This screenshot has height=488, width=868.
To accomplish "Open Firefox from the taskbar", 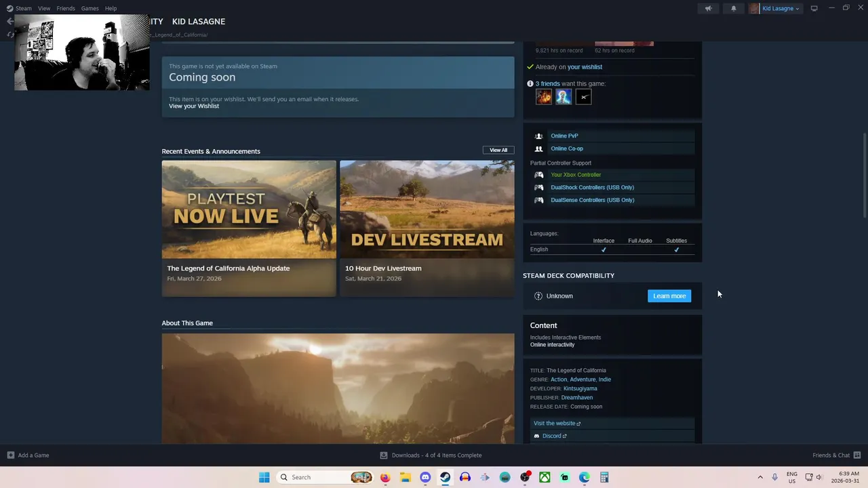I will [385, 477].
